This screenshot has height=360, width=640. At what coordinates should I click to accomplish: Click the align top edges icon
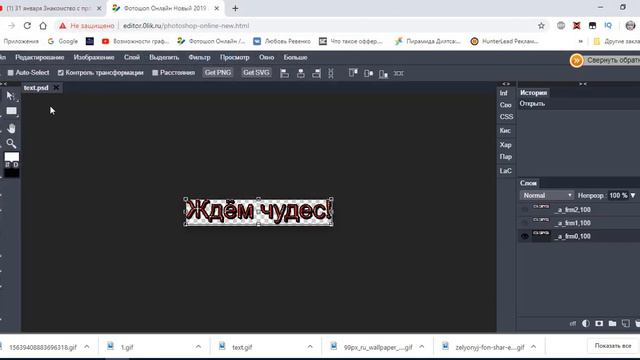[x=353, y=73]
